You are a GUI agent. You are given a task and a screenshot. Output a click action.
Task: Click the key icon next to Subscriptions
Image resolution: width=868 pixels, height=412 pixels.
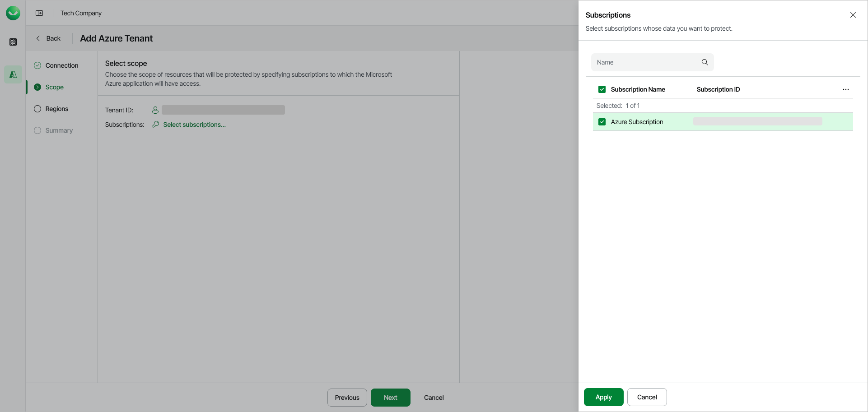(x=155, y=125)
